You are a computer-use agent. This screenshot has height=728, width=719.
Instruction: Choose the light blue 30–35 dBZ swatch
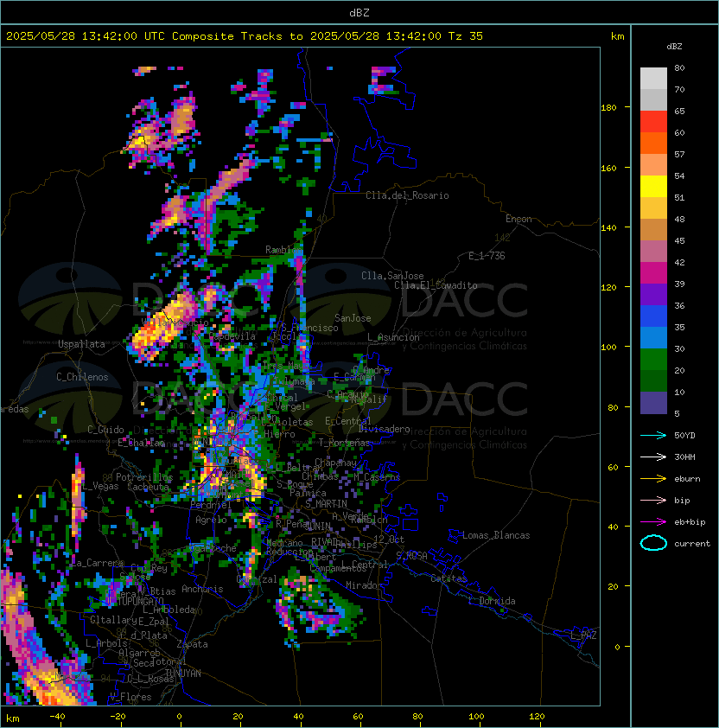click(x=653, y=338)
